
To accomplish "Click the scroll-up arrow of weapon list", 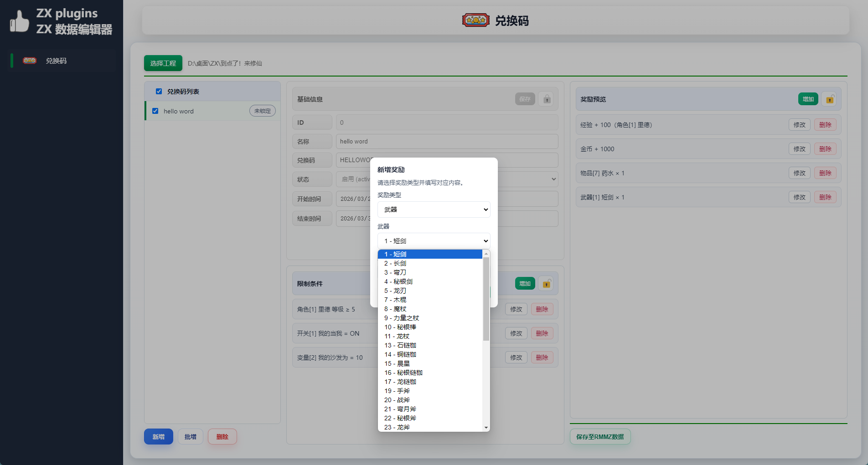I will [486, 253].
